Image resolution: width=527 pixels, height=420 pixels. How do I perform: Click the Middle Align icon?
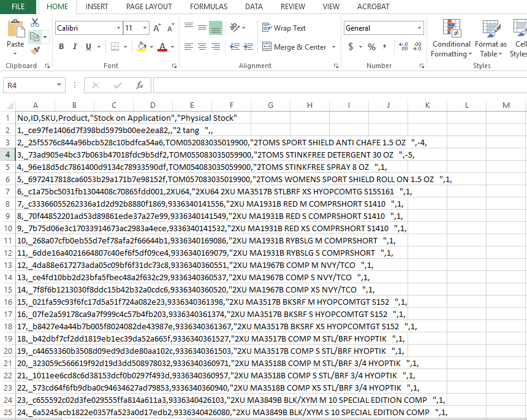[202, 27]
